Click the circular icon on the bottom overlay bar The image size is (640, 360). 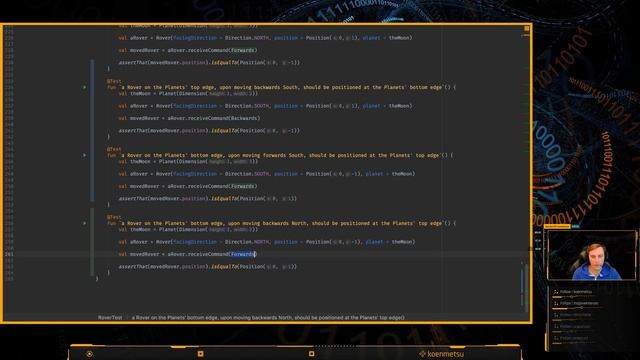pos(89,354)
